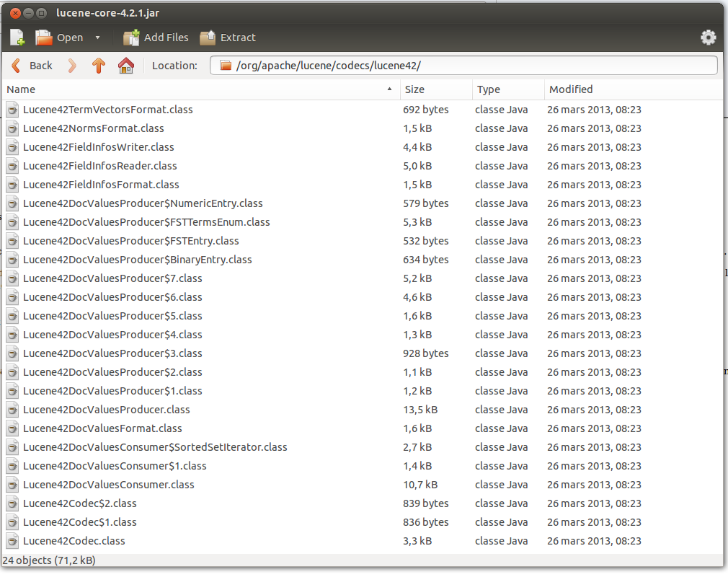
Task: Select Lucene42DocValuesProducer$6.class file
Action: coord(362,297)
